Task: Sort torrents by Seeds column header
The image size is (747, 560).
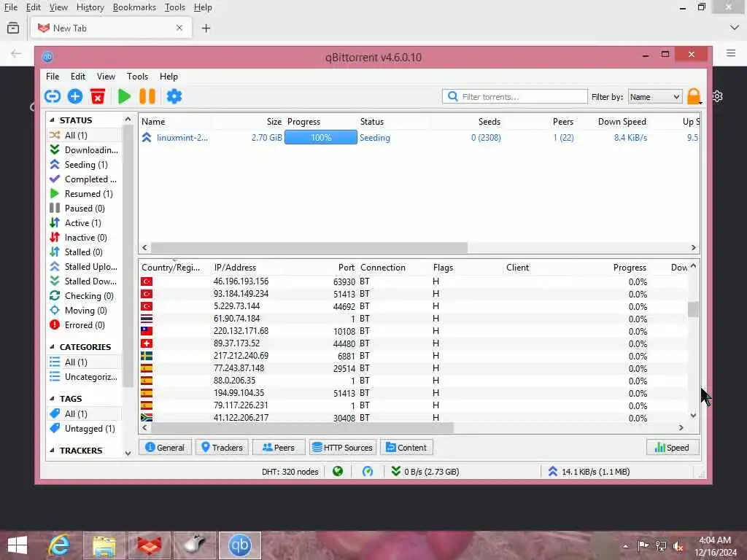Action: [489, 122]
